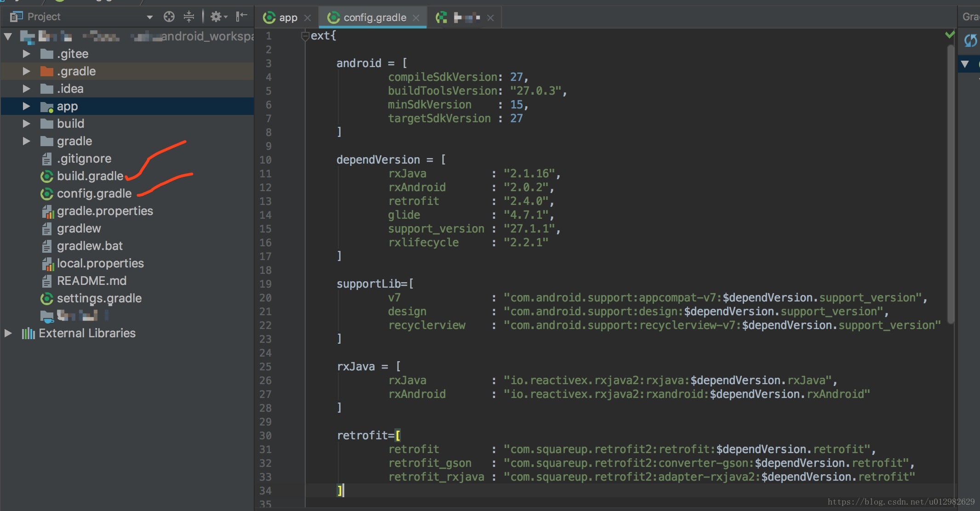Click the Gradle refresh sync icon
Screen dimensions: 980x511
970,40
